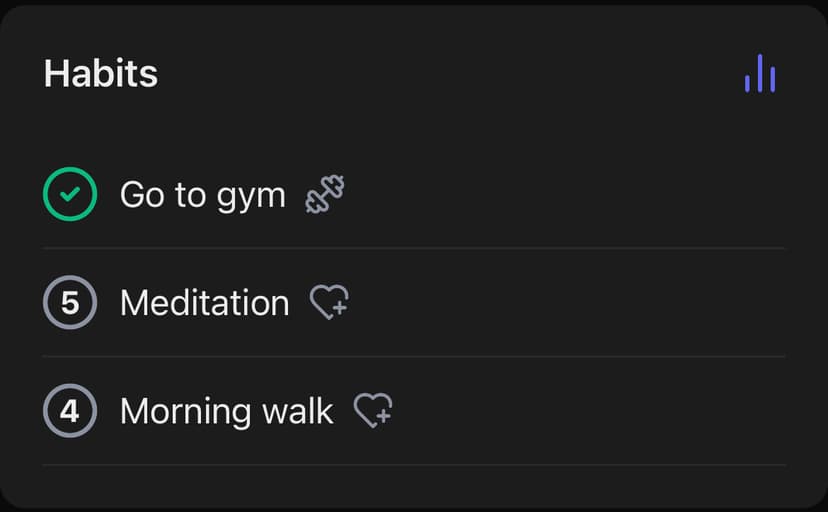Click the divider line below Meditation
The image size is (828, 512).
point(414,356)
